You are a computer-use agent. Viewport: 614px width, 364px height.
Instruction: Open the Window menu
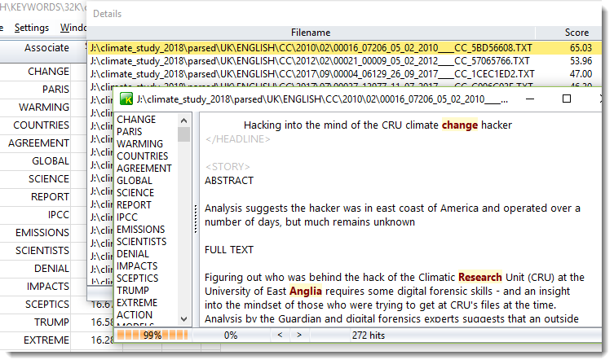coord(73,28)
